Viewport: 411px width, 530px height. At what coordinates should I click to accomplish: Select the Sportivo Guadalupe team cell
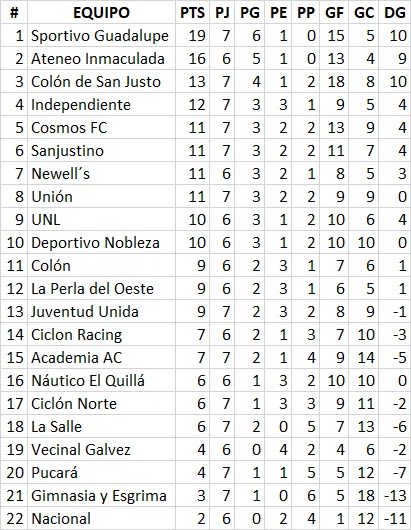click(101, 35)
